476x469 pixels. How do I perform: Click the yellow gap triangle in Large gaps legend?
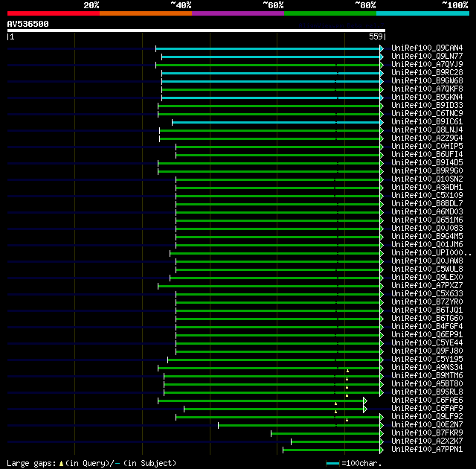pos(61,464)
